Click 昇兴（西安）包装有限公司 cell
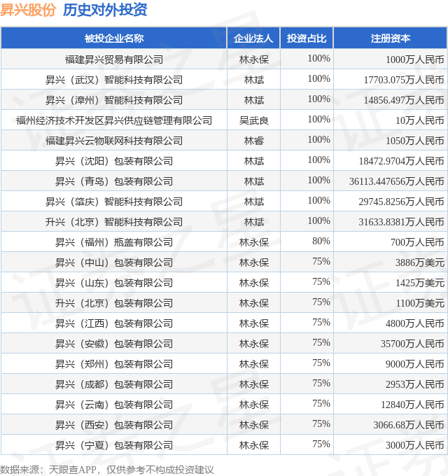The height and width of the screenshot is (476, 448). pos(114,426)
